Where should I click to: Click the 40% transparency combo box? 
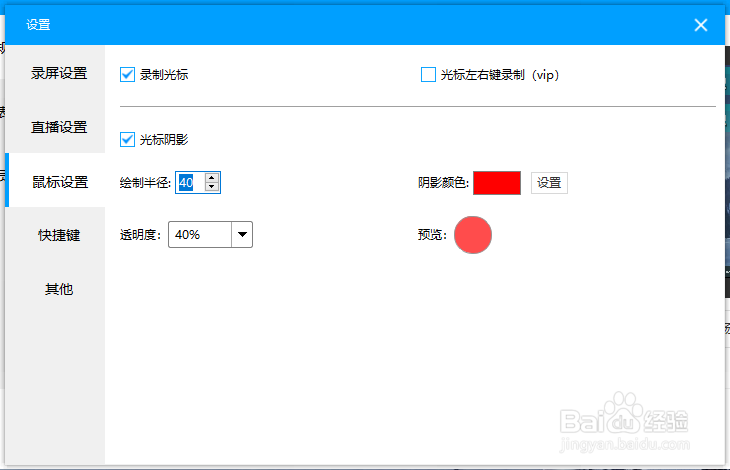pyautogui.click(x=210, y=235)
